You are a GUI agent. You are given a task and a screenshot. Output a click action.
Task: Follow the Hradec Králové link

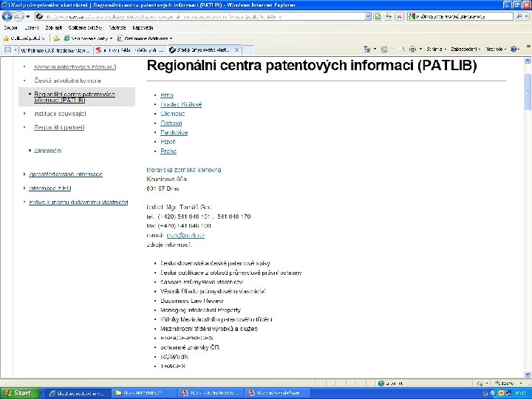click(181, 104)
